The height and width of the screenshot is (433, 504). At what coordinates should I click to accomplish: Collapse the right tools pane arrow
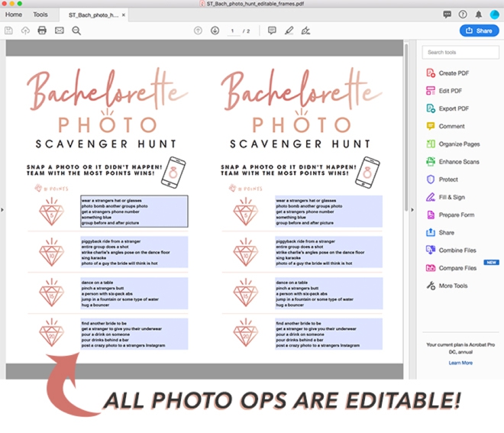pyautogui.click(x=412, y=209)
